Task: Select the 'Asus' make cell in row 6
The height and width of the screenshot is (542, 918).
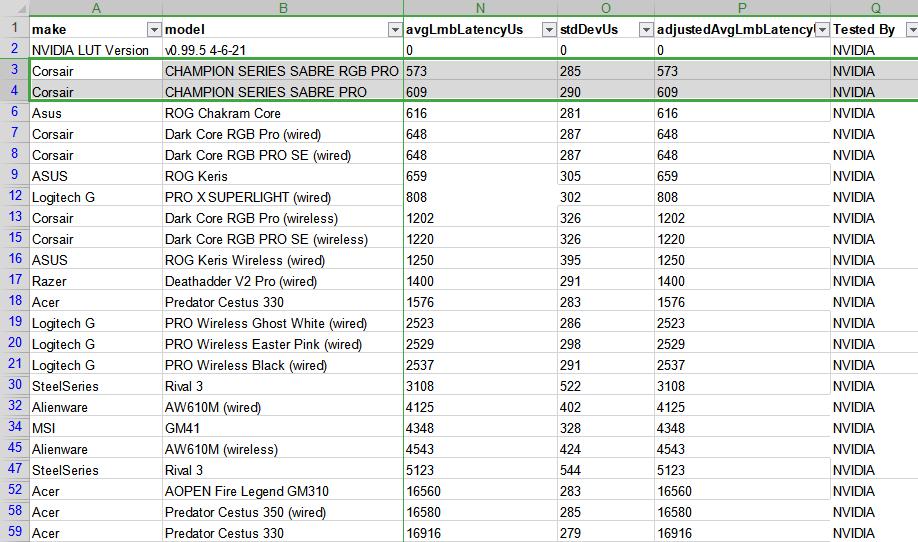Action: point(96,114)
